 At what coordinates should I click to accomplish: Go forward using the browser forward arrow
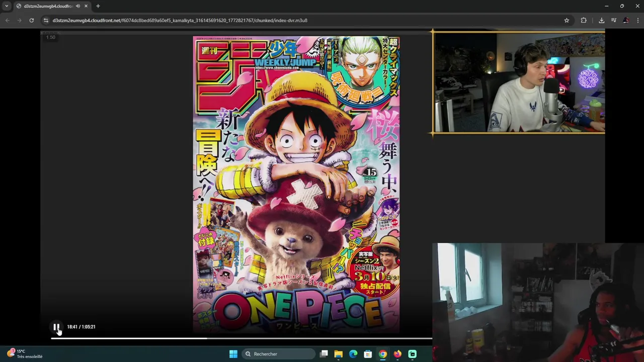[19, 20]
